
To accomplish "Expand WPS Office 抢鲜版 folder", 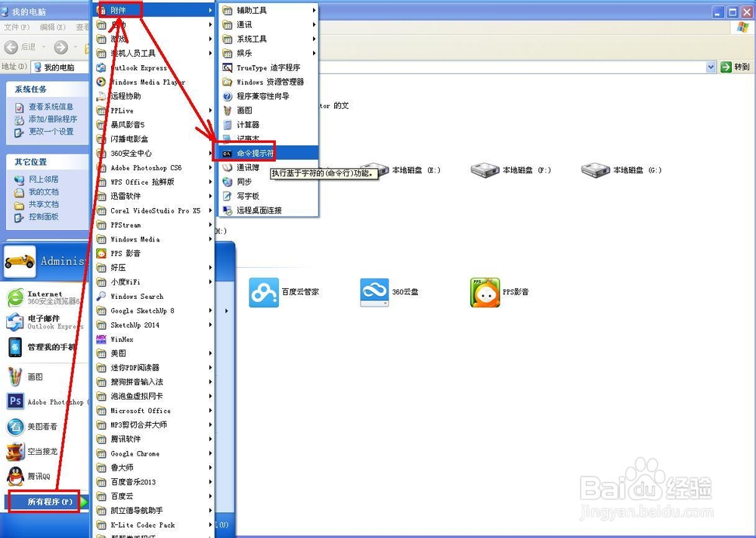I will 154,182.
